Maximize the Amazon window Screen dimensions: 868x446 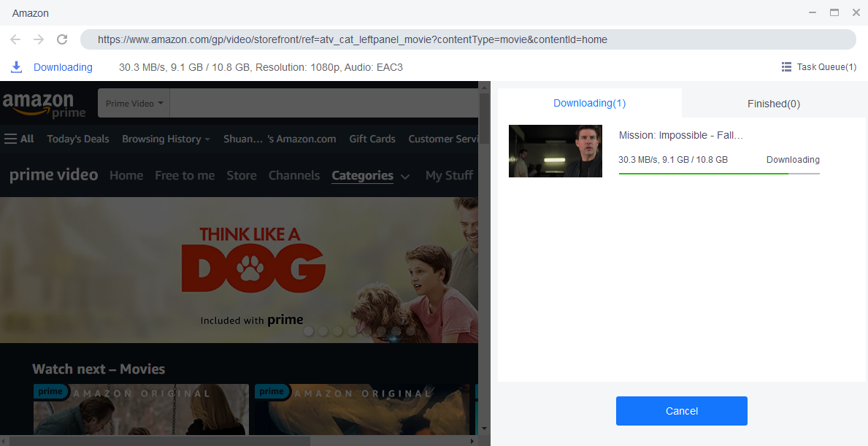834,12
